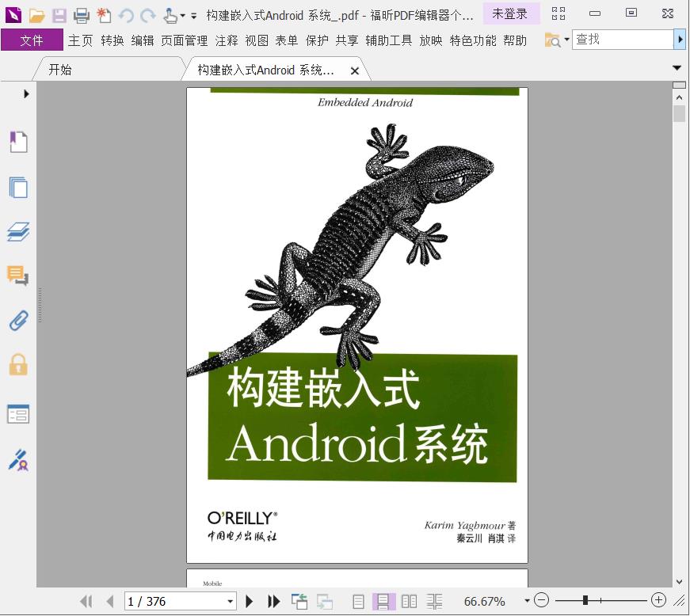This screenshot has width=690, height=616.
Task: Click the four-squares ribbon display icon
Action: point(558,13)
